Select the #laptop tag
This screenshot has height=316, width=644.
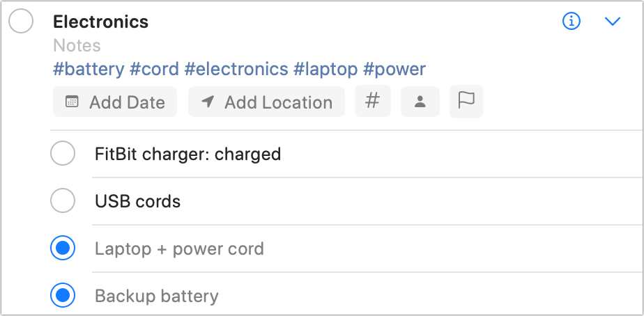tap(325, 69)
